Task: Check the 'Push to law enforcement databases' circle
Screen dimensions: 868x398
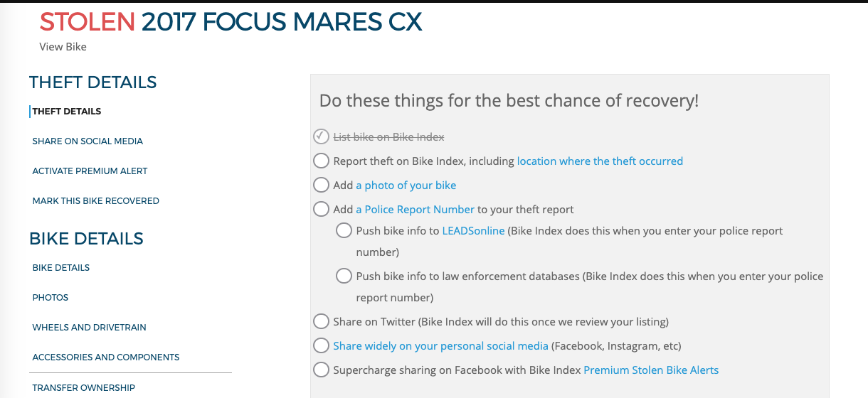Action: point(344,276)
